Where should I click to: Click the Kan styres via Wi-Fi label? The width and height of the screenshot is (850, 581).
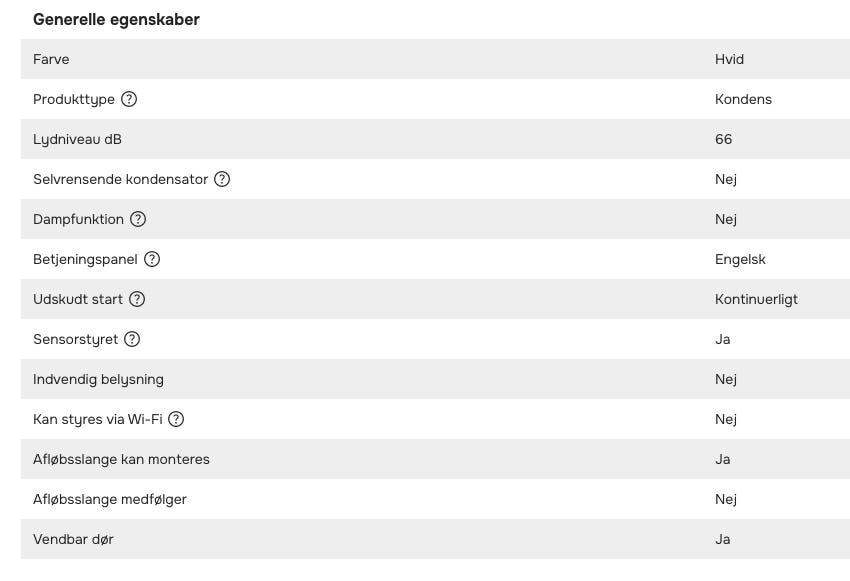(97, 419)
